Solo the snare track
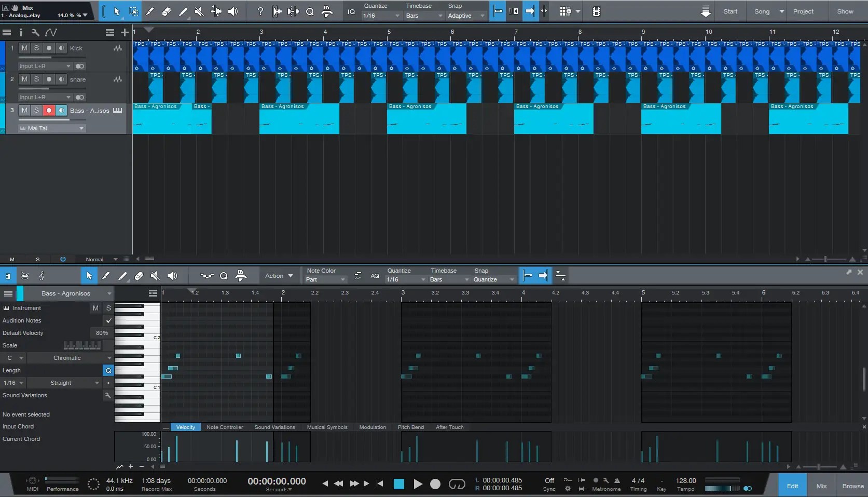 (x=36, y=79)
